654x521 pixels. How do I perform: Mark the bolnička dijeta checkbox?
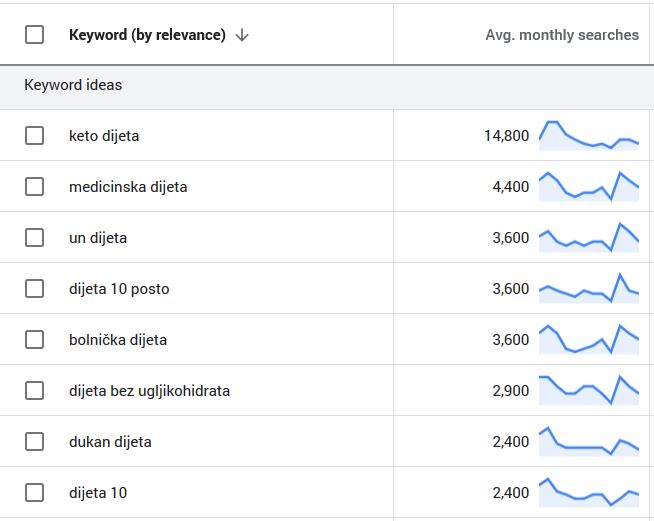pyautogui.click(x=34, y=340)
